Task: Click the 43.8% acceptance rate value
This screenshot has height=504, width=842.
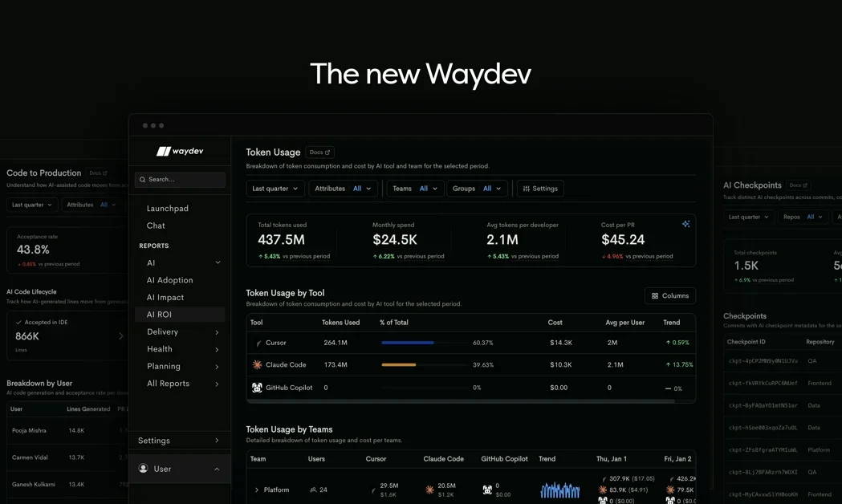Action: coord(33,250)
